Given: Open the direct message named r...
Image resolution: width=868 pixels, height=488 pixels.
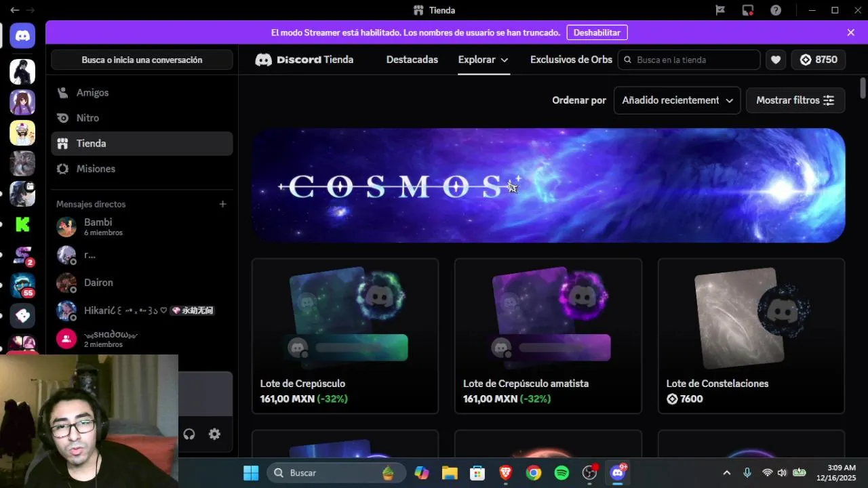Looking at the screenshot, I should (x=142, y=255).
